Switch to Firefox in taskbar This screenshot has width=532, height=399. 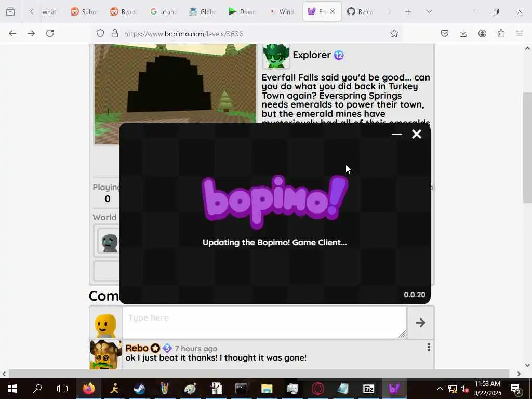(x=89, y=389)
